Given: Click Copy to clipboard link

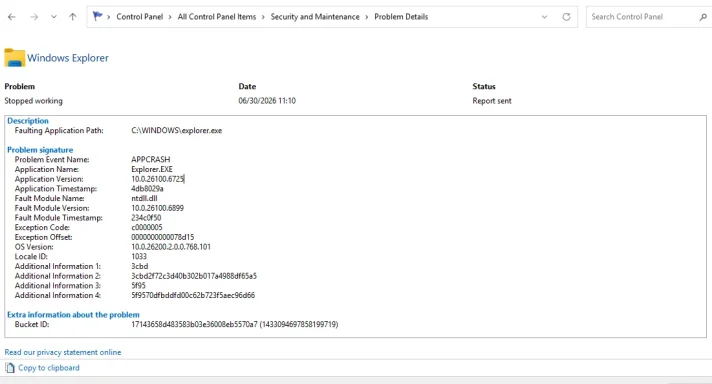Looking at the screenshot, I should pos(49,368).
